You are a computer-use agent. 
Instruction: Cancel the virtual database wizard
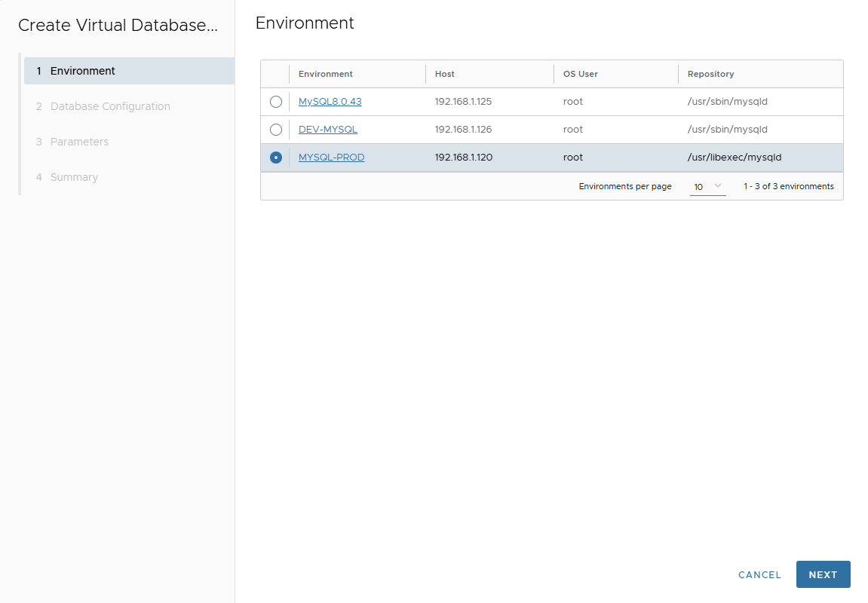(759, 574)
